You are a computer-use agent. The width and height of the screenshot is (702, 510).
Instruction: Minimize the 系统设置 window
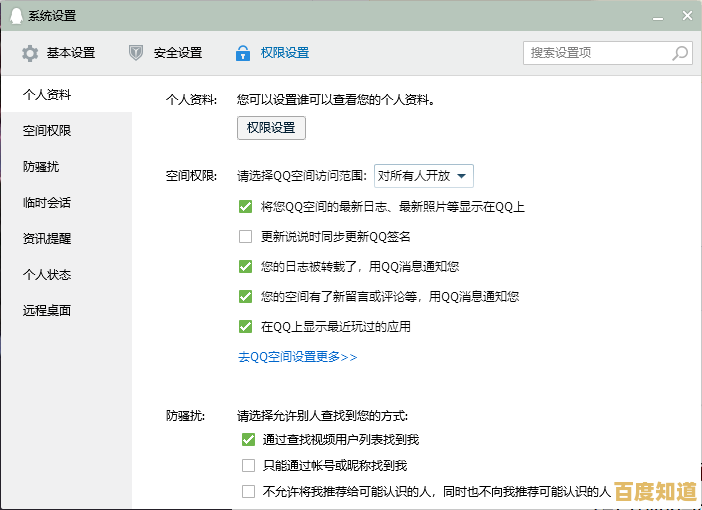[x=659, y=15]
